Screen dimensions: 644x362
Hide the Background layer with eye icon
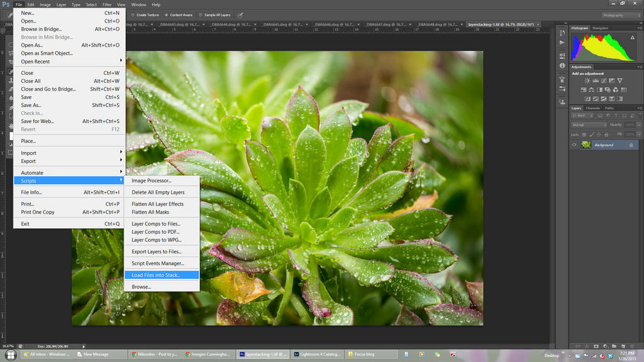[574, 145]
